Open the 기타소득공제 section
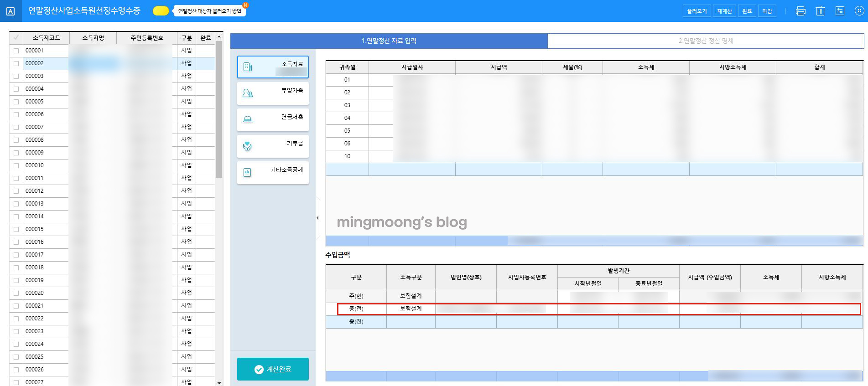The width and height of the screenshot is (868, 386). [273, 173]
